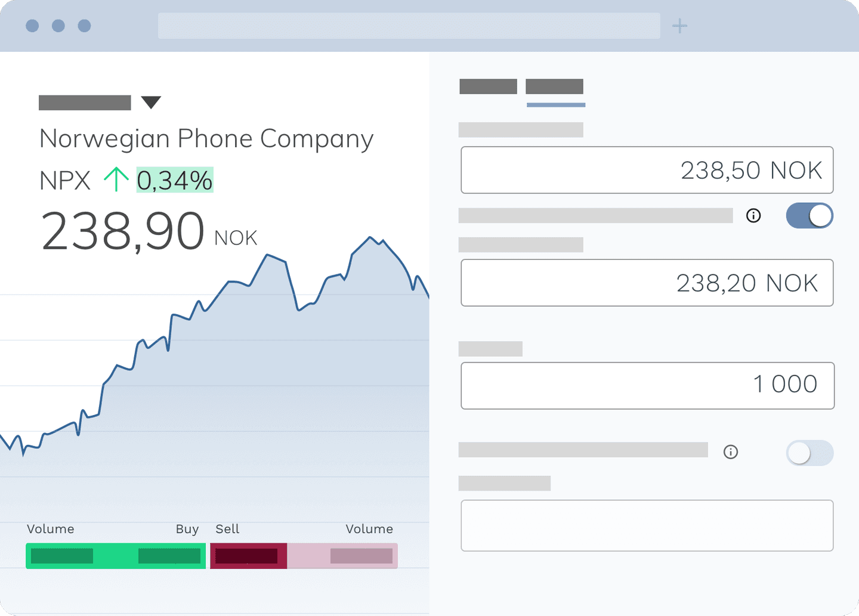The height and width of the screenshot is (616, 859).
Task: Click the second window control dot
Action: [x=58, y=26]
